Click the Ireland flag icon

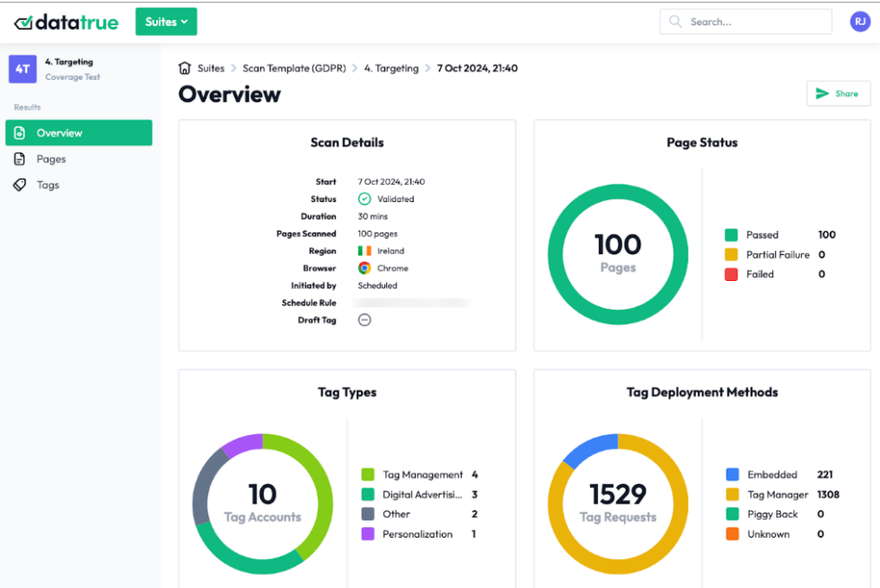pyautogui.click(x=365, y=250)
